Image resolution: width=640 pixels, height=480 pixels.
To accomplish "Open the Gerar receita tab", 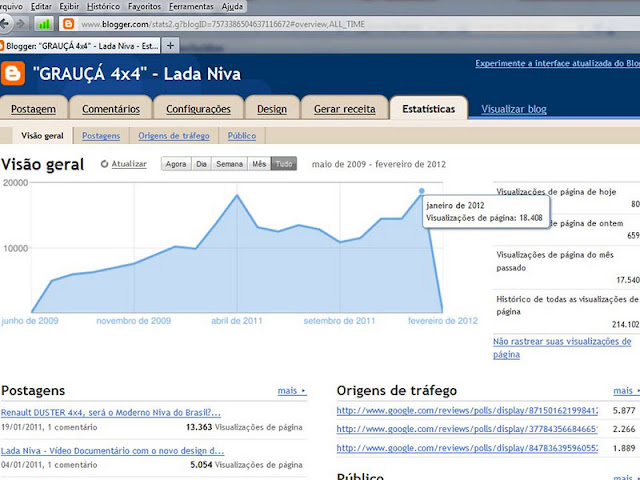I will point(344,109).
